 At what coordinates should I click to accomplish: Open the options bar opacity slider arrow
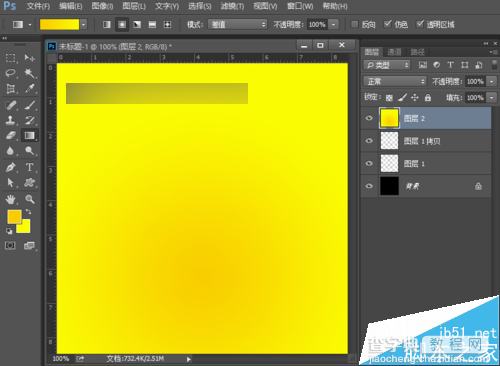[x=333, y=24]
